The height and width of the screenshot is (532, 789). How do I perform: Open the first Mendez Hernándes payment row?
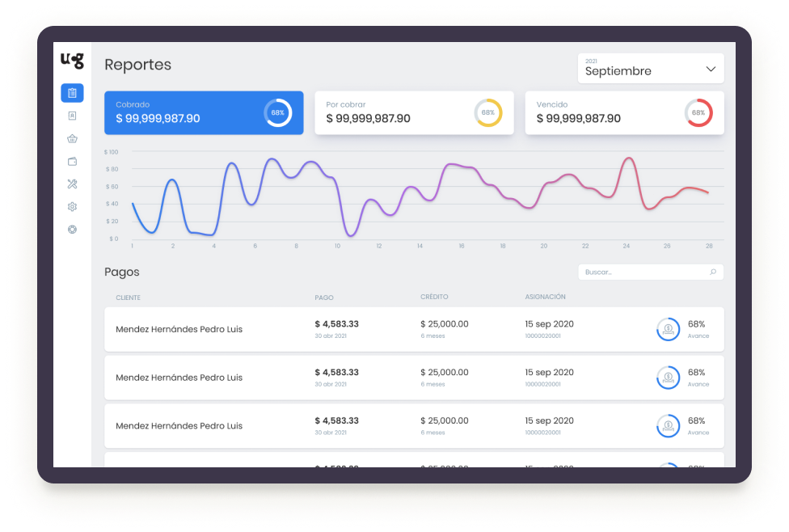(x=413, y=329)
